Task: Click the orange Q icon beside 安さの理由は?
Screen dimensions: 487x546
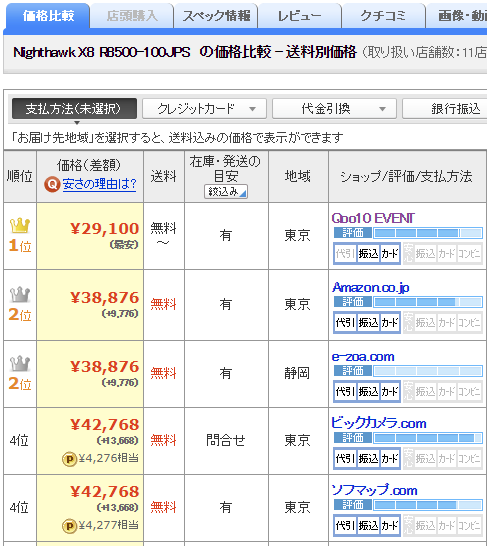Action: click(x=52, y=184)
